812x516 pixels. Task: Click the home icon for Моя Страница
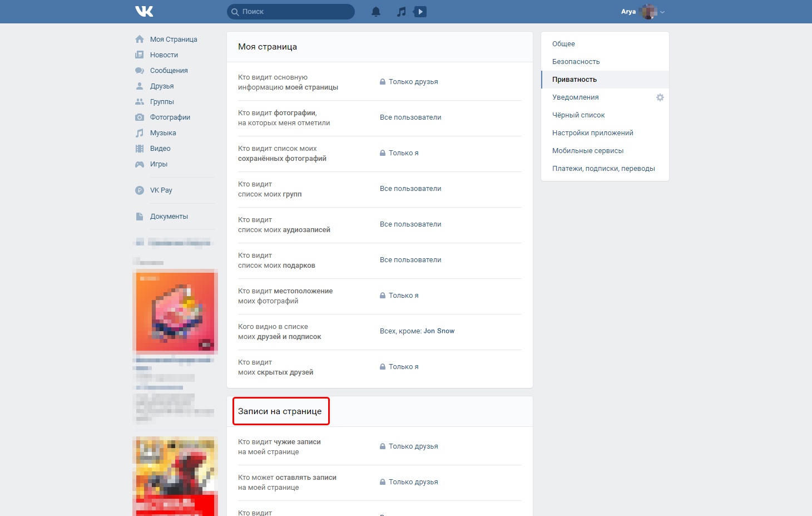click(x=140, y=40)
